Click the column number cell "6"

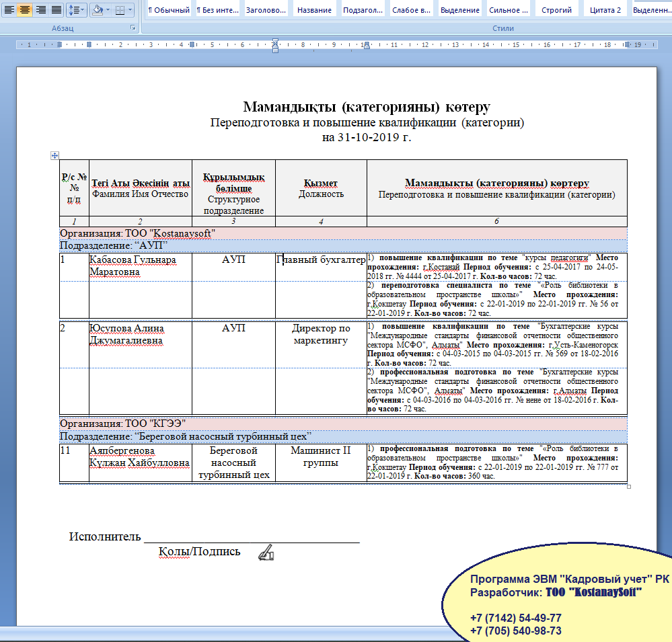point(496,221)
